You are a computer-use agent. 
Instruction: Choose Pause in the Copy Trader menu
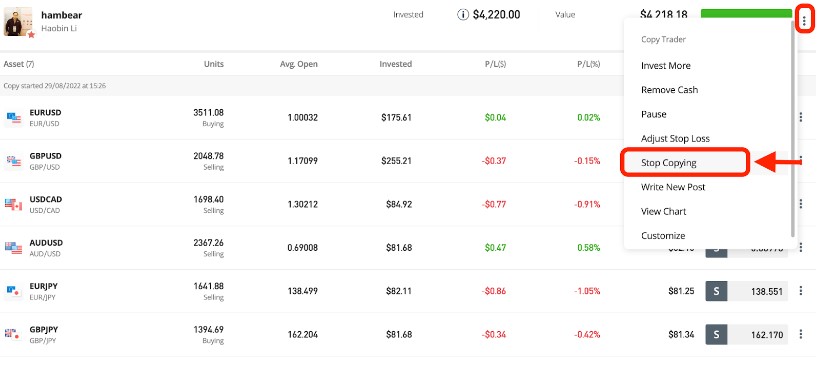pyautogui.click(x=653, y=114)
